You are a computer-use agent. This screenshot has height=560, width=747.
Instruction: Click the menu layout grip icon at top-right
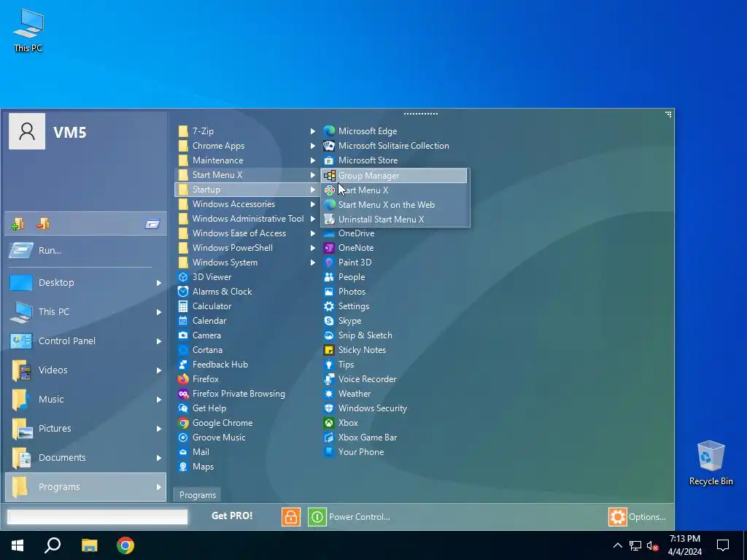tap(668, 114)
